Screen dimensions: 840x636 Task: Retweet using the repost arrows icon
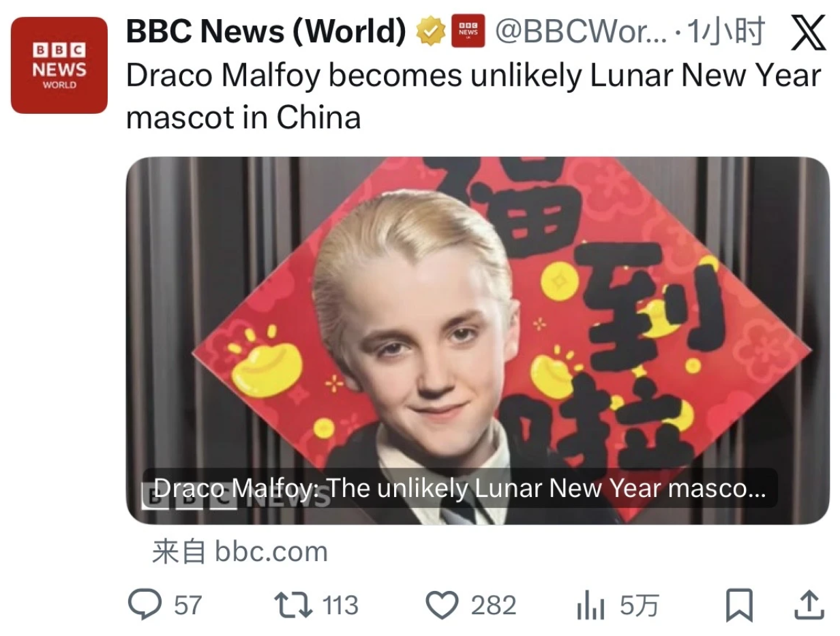pyautogui.click(x=293, y=605)
